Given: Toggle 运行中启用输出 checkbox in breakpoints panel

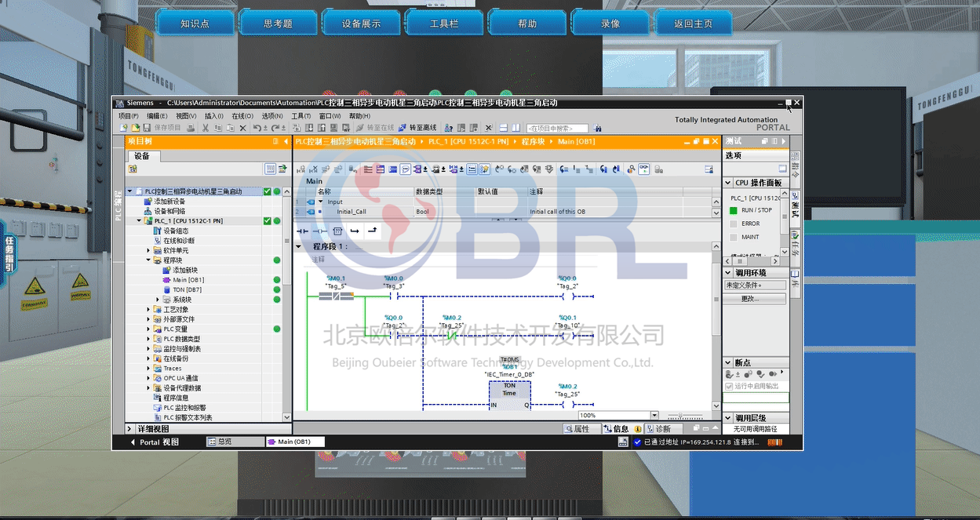Looking at the screenshot, I should pyautogui.click(x=729, y=386).
